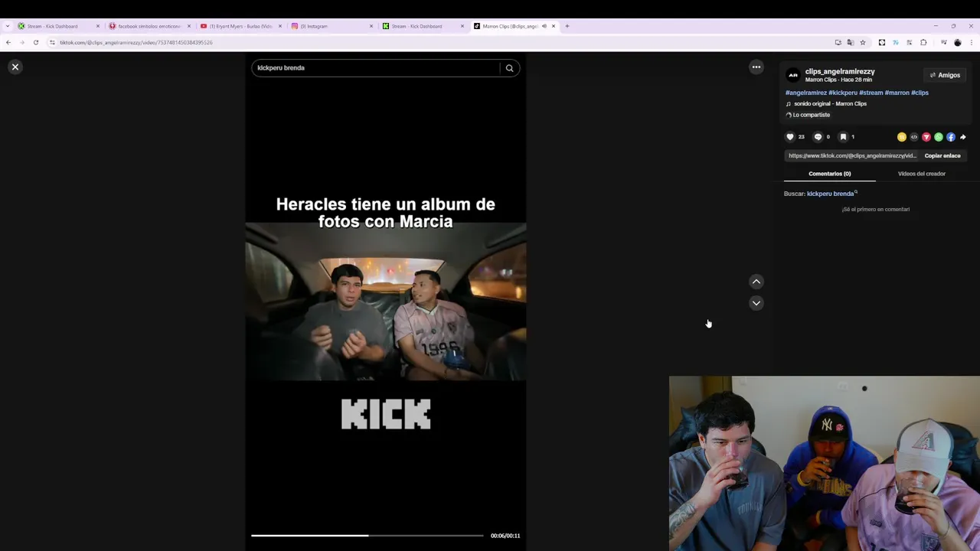Go to previous video with up chevron
The image size is (980, 551).
point(756,282)
